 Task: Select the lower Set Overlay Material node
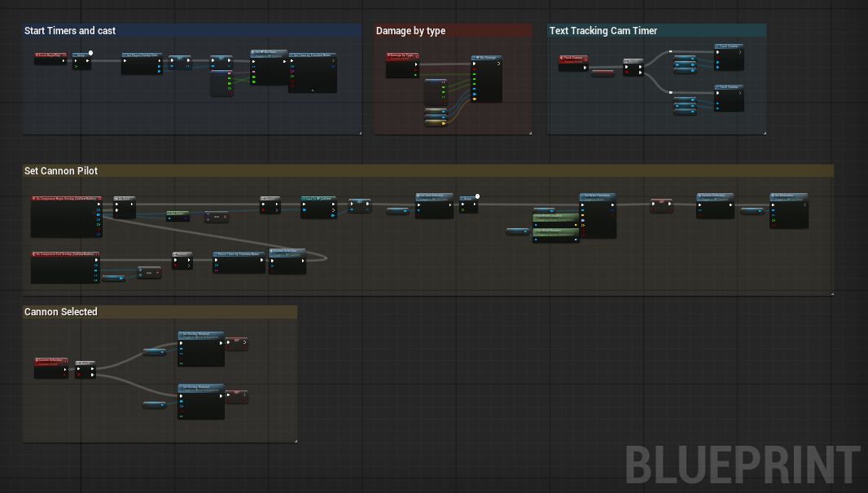point(201,402)
